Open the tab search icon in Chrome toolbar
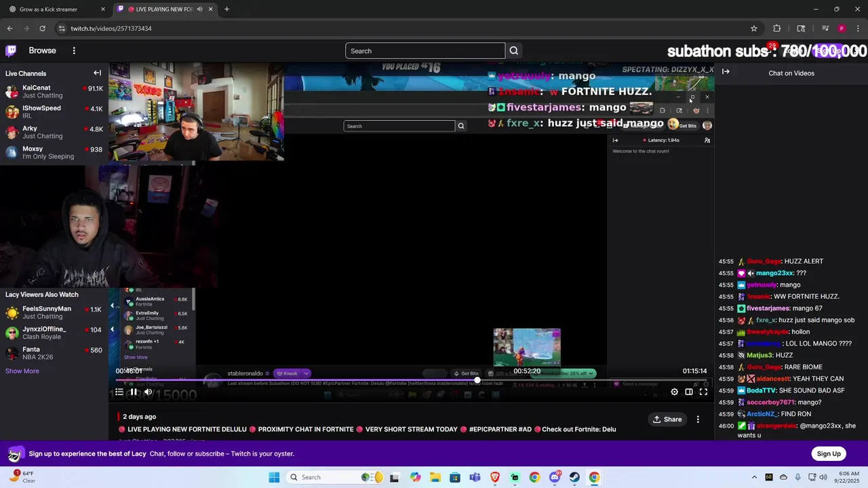The image size is (868, 488). (801, 28)
